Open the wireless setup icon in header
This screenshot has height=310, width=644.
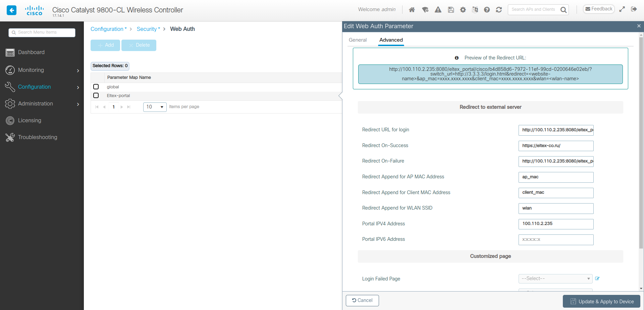[425, 10]
